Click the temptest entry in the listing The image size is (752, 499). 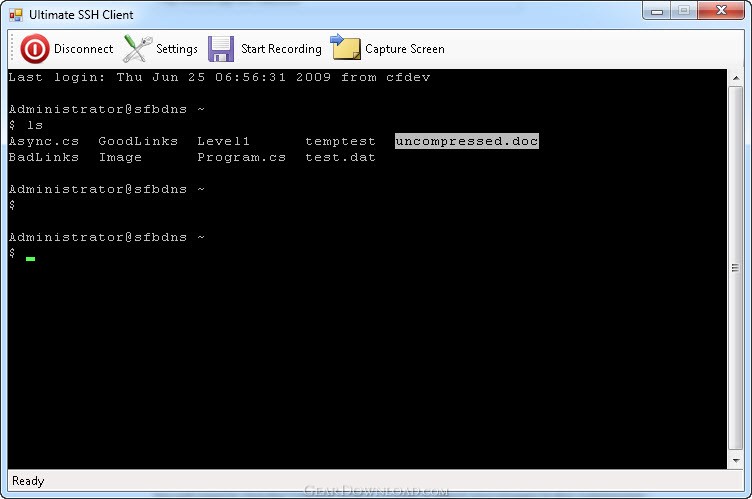click(341, 142)
